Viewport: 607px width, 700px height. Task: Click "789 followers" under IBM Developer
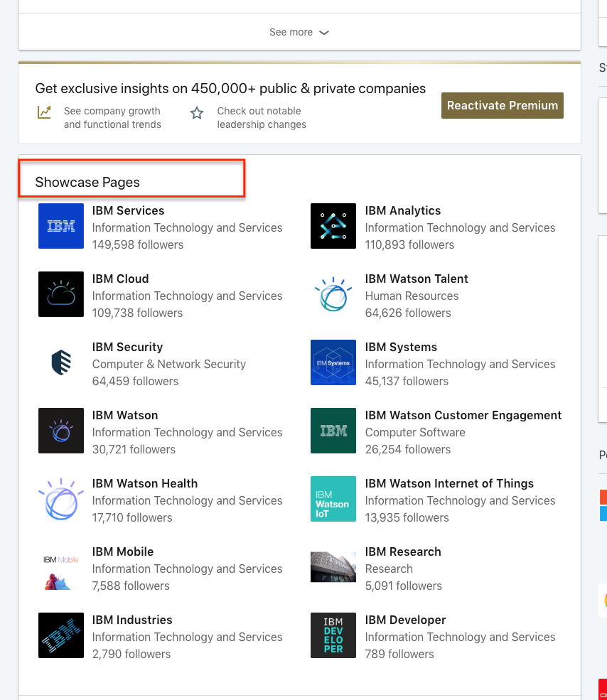[x=399, y=655]
